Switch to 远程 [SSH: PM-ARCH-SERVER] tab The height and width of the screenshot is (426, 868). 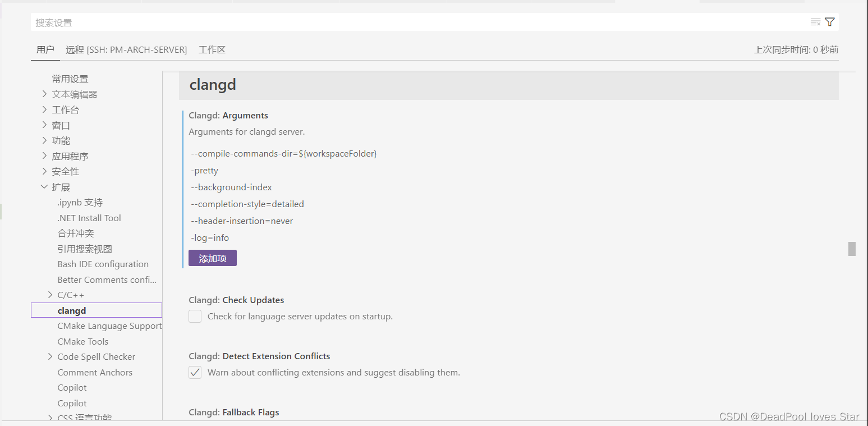point(126,50)
